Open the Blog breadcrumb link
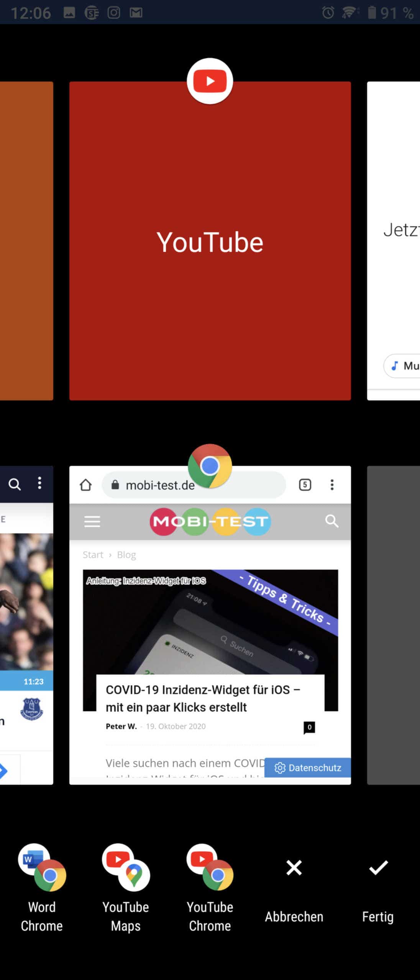This screenshot has width=420, height=980. (x=126, y=555)
